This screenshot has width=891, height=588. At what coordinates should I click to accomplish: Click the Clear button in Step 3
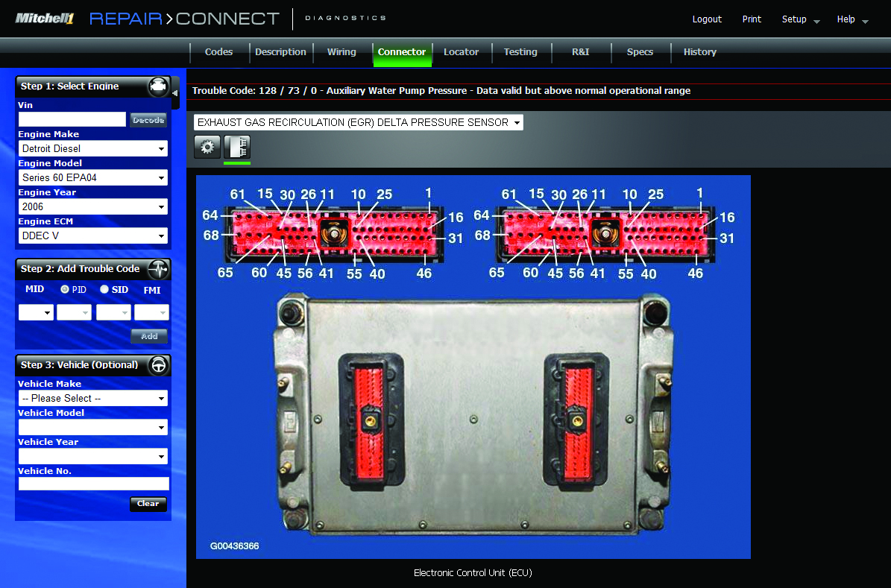pyautogui.click(x=148, y=504)
